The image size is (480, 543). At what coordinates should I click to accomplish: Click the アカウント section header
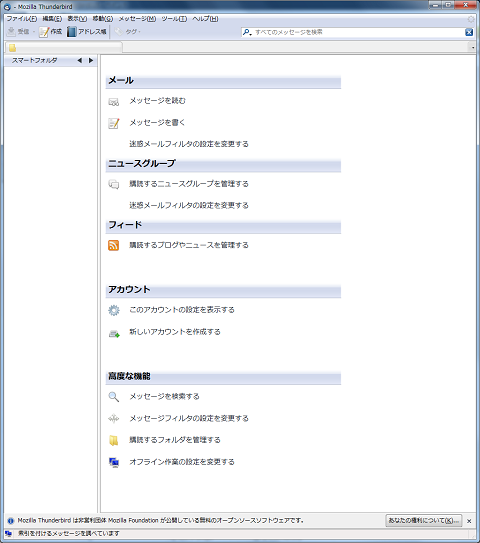coord(223,291)
